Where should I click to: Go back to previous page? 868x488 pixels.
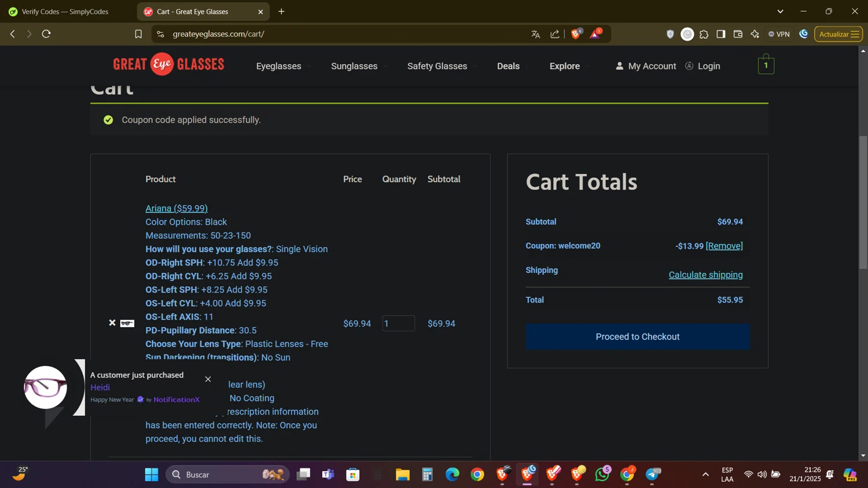[x=13, y=34]
